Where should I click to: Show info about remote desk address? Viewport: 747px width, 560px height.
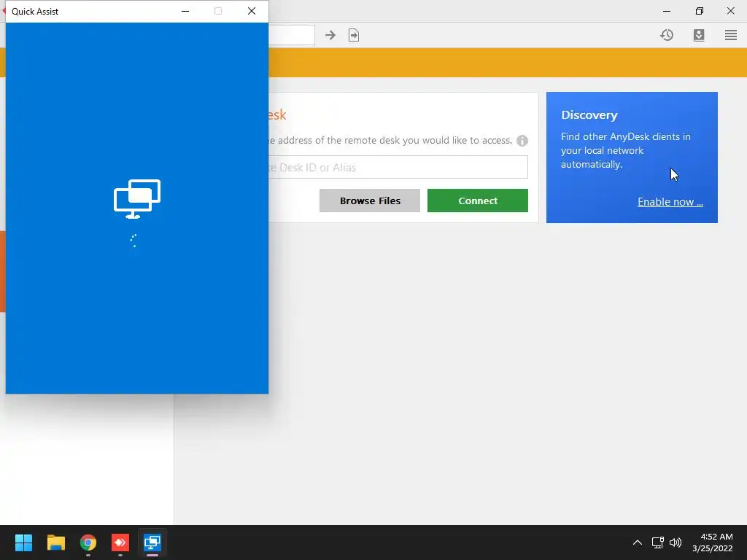[522, 141]
